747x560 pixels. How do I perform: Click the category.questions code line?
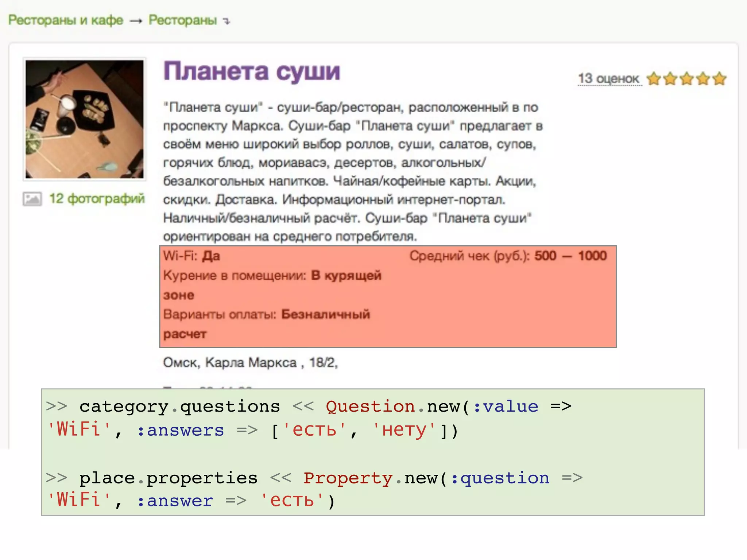tap(309, 418)
